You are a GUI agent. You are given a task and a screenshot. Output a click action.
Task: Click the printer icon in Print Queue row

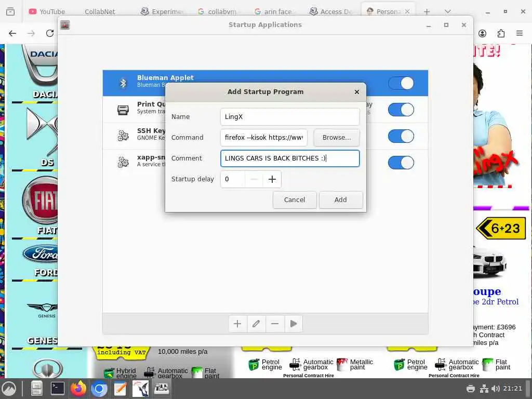coord(123,110)
